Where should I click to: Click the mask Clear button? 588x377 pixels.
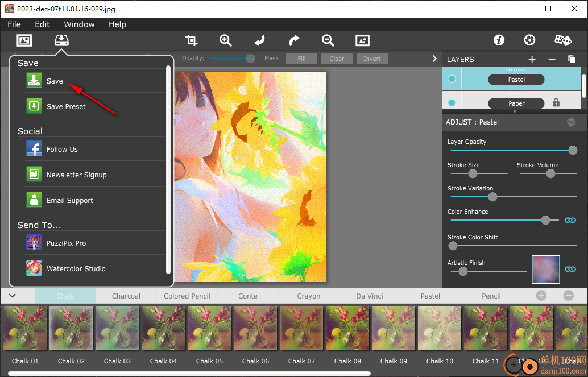pyautogui.click(x=337, y=59)
